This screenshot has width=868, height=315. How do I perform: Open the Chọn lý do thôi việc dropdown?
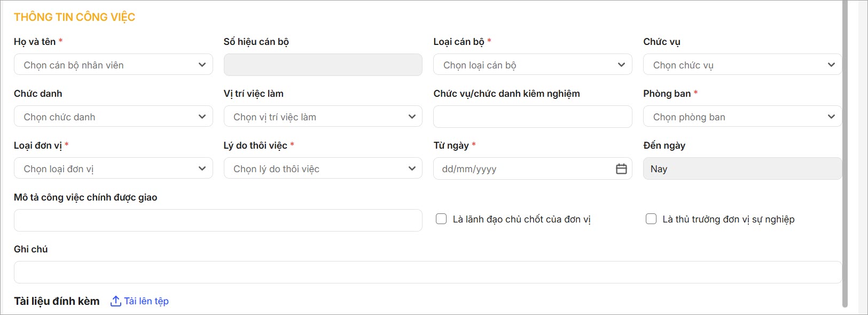[323, 168]
